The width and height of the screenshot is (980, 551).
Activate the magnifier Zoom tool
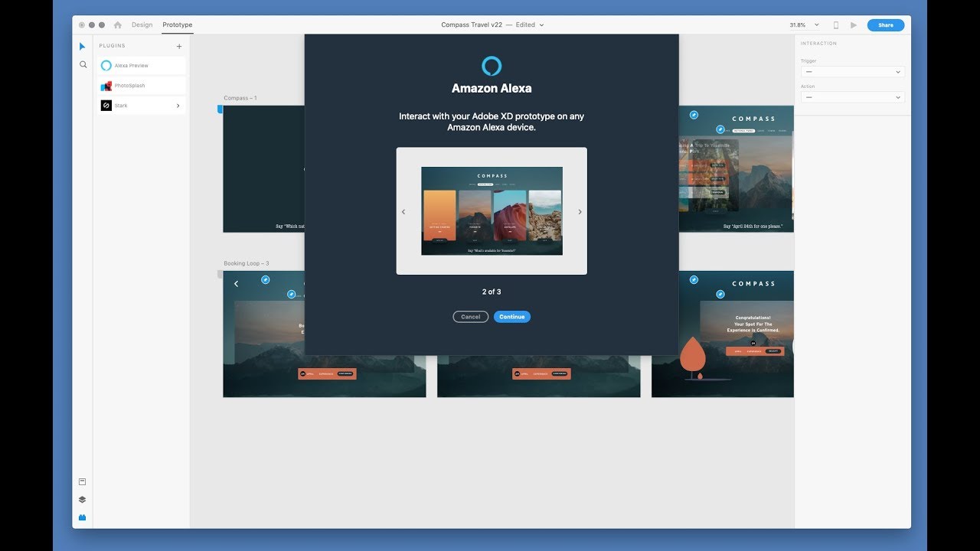83,65
